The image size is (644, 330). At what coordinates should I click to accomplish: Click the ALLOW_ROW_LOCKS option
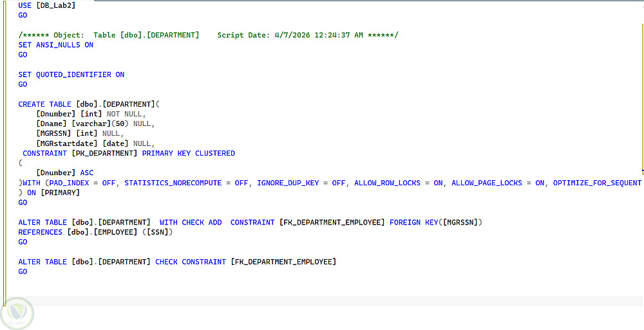(387, 183)
